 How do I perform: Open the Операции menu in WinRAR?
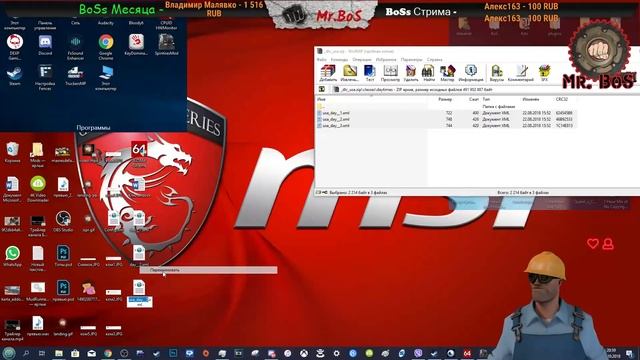(x=362, y=60)
